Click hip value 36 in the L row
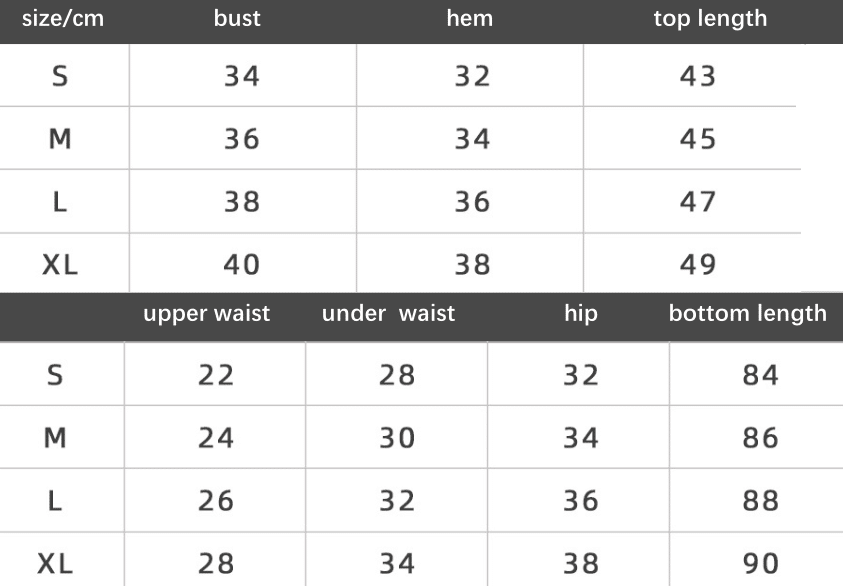The width and height of the screenshot is (843, 586). click(x=581, y=501)
